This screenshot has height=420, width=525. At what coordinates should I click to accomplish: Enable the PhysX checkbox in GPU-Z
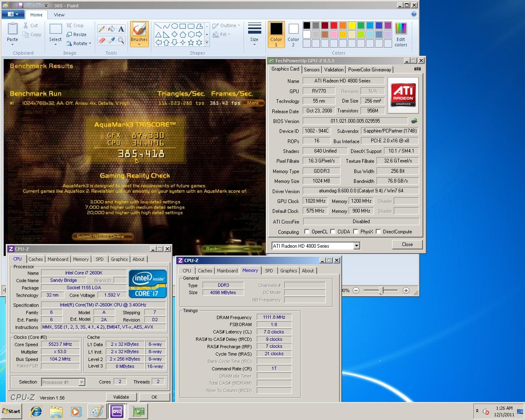356,232
